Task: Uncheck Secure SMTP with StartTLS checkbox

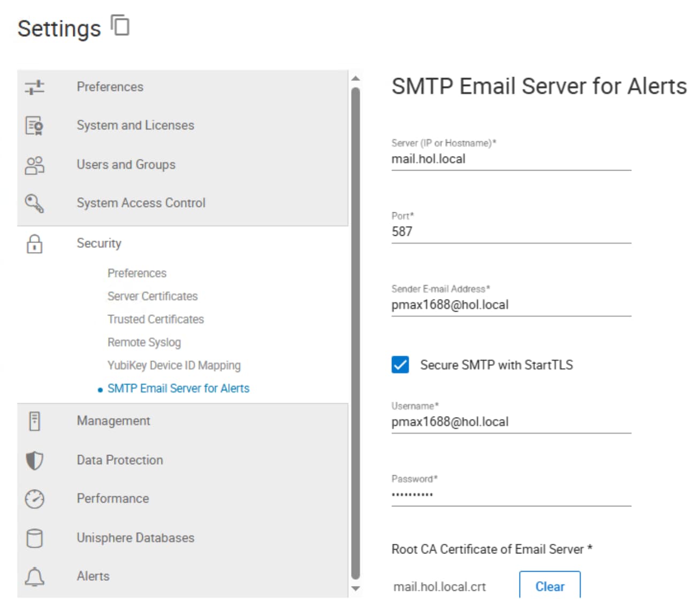Action: coord(400,365)
